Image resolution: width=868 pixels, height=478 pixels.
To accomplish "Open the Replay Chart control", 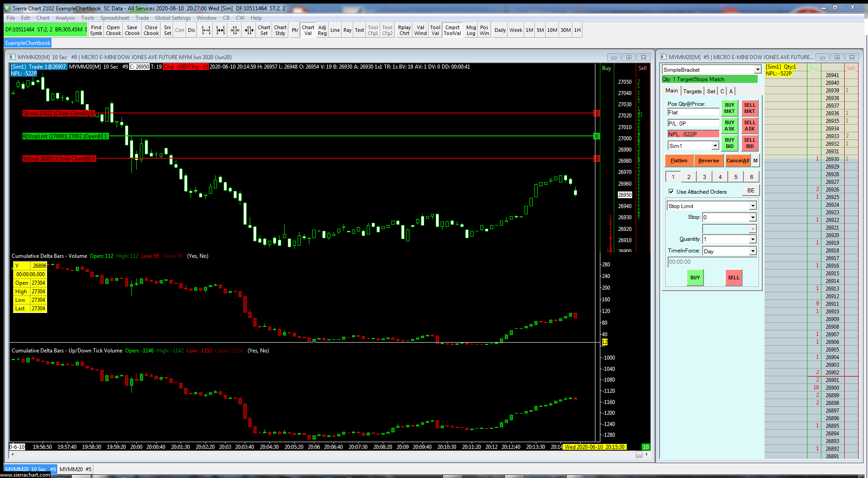I will pyautogui.click(x=404, y=30).
